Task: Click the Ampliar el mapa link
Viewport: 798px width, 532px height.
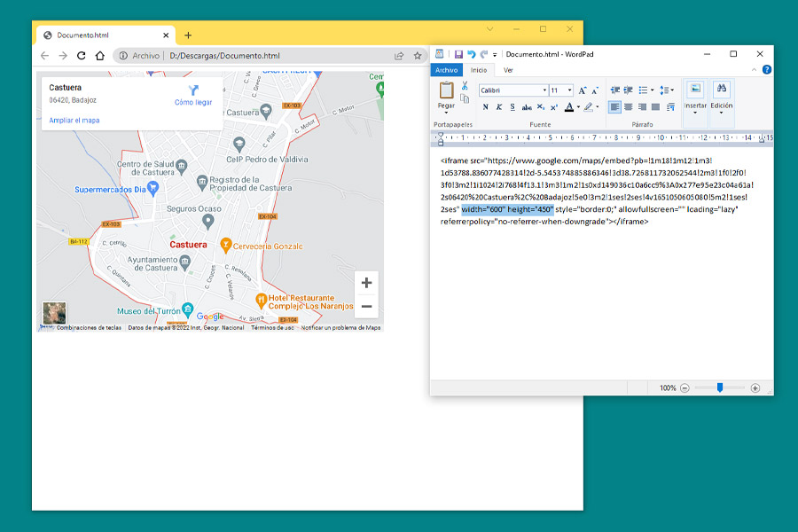Action: click(74, 121)
